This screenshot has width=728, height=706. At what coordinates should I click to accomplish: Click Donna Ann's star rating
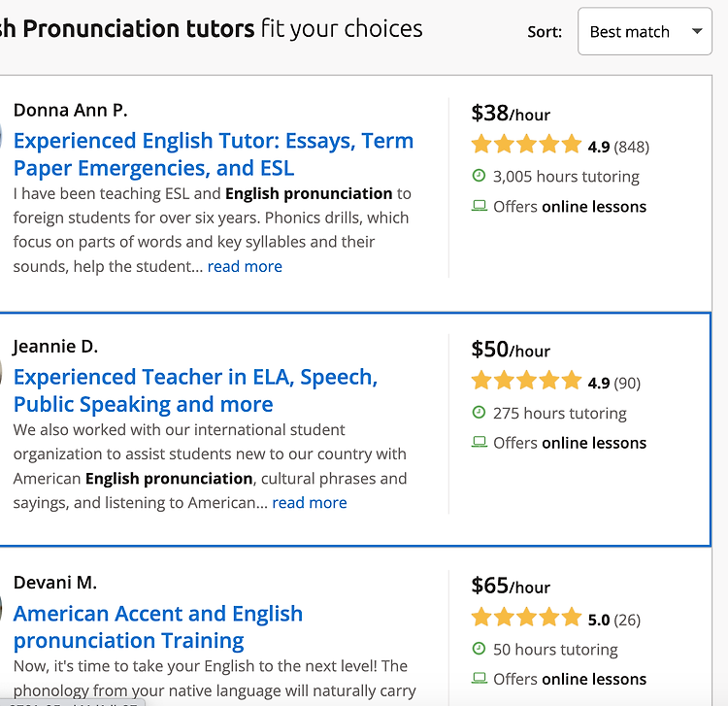[526, 145]
